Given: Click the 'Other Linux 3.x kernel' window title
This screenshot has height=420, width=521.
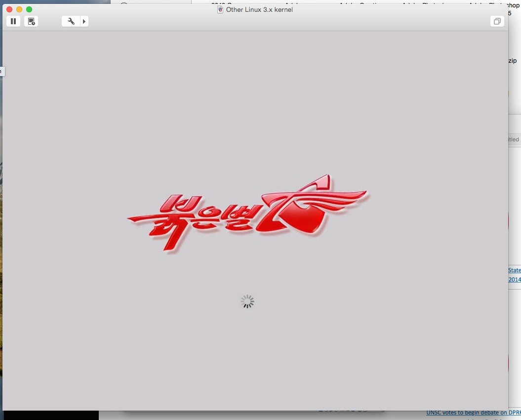Looking at the screenshot, I should (259, 10).
